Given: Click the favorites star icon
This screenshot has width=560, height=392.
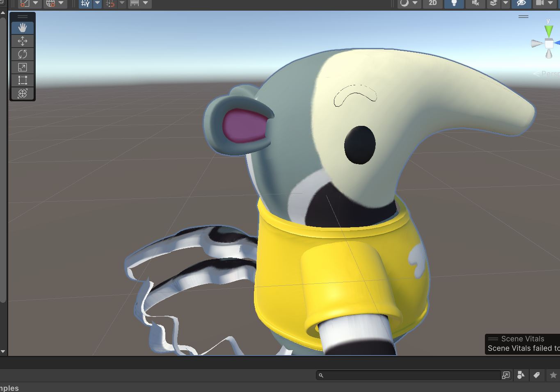Looking at the screenshot, I should tap(553, 375).
